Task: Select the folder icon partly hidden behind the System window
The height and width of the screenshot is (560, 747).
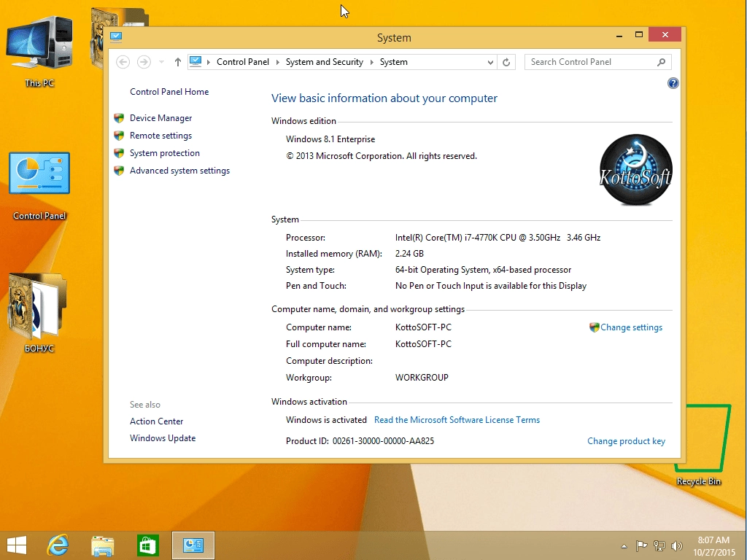Action: point(97,38)
